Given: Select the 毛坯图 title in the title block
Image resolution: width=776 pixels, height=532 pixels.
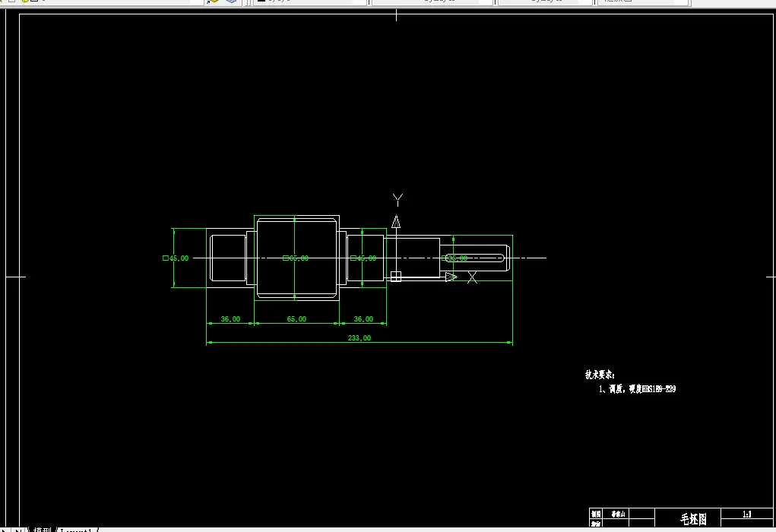Looking at the screenshot, I should click(693, 518).
